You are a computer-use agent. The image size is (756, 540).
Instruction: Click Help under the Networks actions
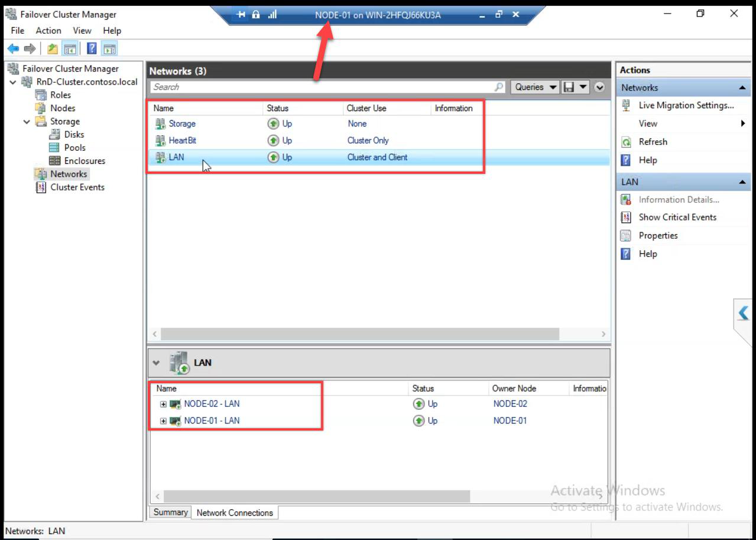pos(648,160)
